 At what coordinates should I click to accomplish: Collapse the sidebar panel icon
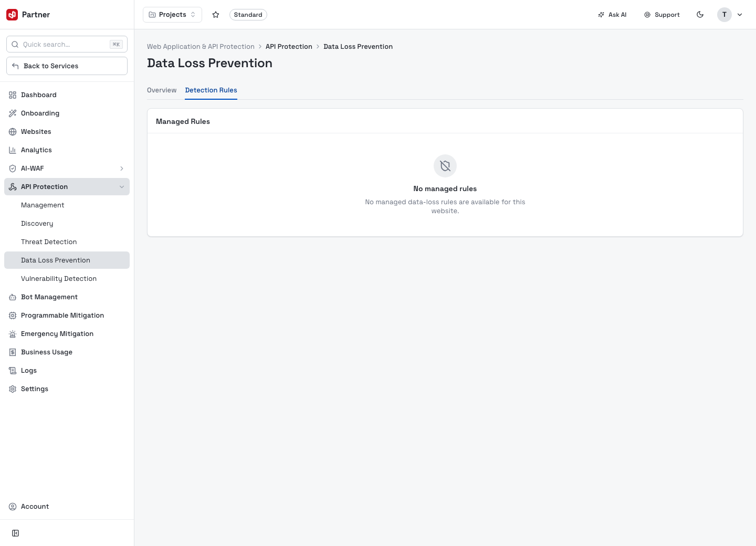(x=16, y=533)
